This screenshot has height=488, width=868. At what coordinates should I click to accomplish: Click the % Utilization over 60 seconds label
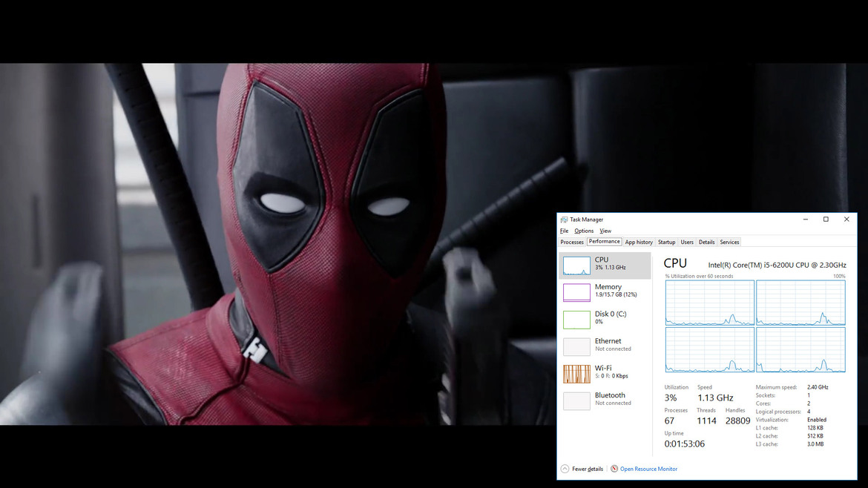pos(699,276)
